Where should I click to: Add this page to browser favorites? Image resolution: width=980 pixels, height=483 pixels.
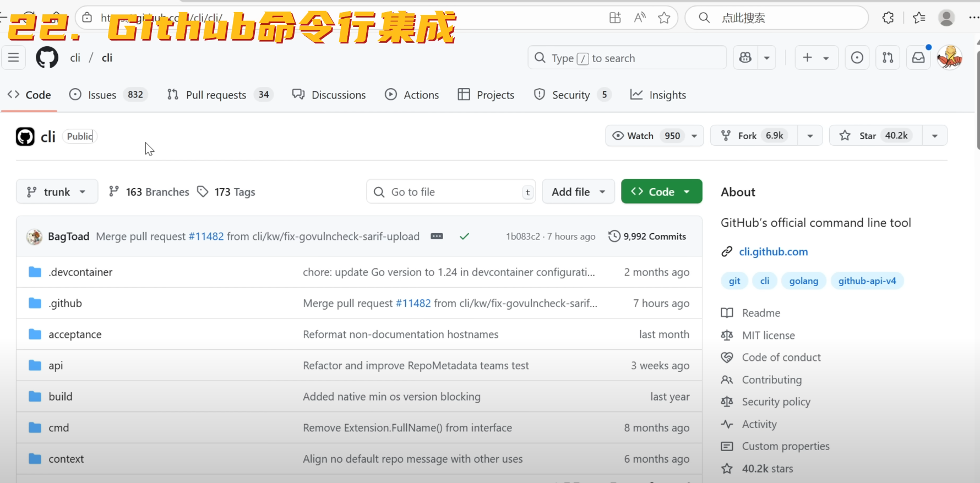tap(665, 18)
